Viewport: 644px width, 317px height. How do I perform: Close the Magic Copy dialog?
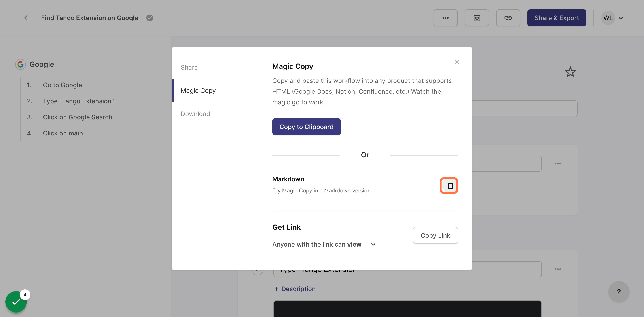tap(457, 62)
